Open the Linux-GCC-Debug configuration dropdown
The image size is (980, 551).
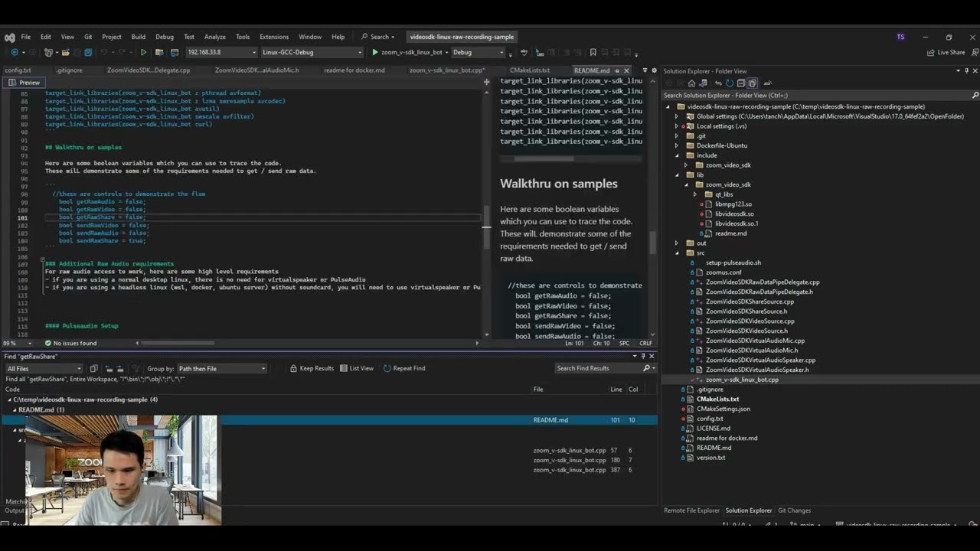click(x=312, y=53)
